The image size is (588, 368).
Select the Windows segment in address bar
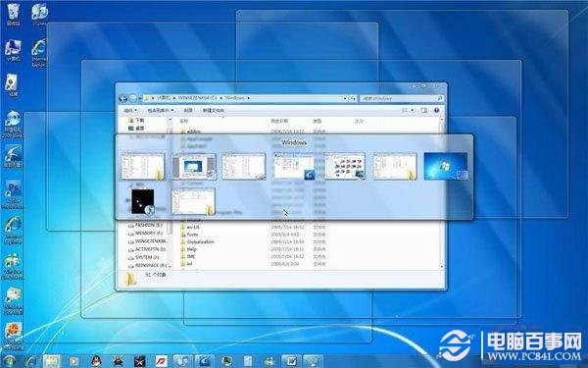[234, 98]
